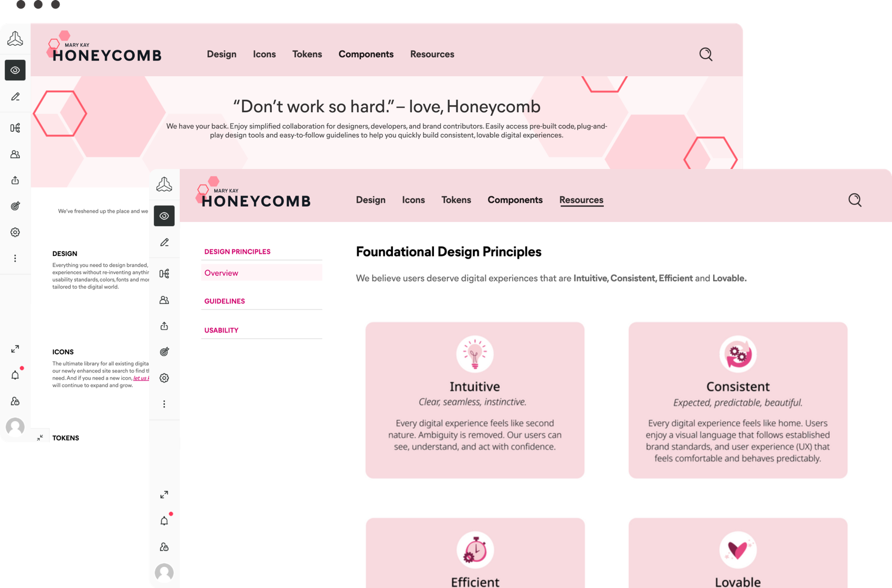Open the profile avatar in back window sidebar
The height and width of the screenshot is (588, 892).
pyautogui.click(x=15, y=427)
